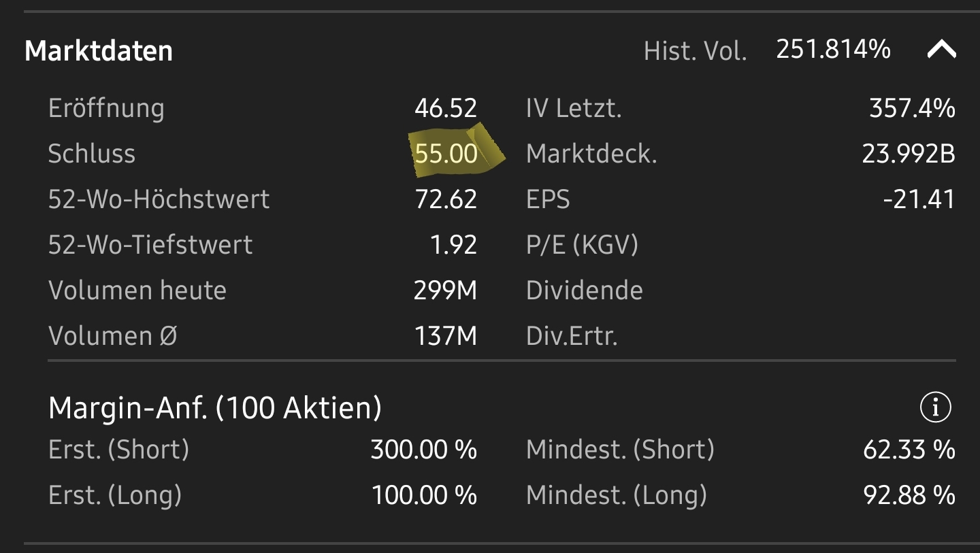980x553 pixels.
Task: Tap the P/E (KGV) label
Action: (582, 245)
